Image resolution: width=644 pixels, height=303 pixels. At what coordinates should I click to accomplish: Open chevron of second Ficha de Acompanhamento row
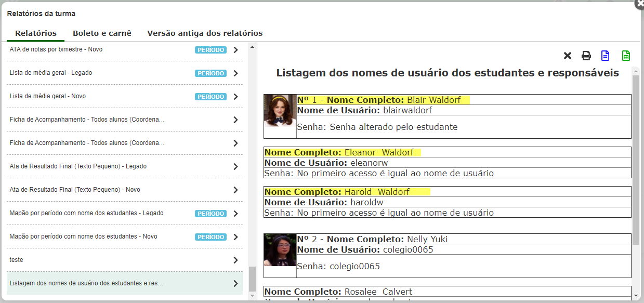click(x=235, y=143)
